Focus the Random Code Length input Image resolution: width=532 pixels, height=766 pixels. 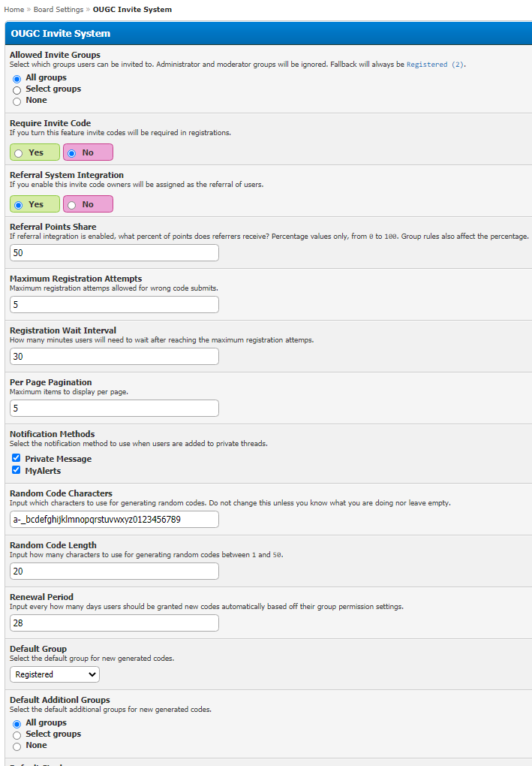tap(114, 571)
